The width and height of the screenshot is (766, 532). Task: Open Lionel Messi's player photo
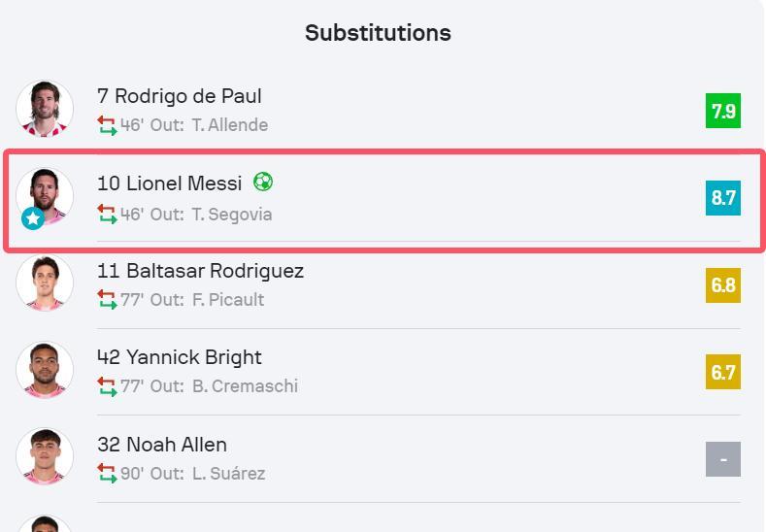(x=46, y=195)
